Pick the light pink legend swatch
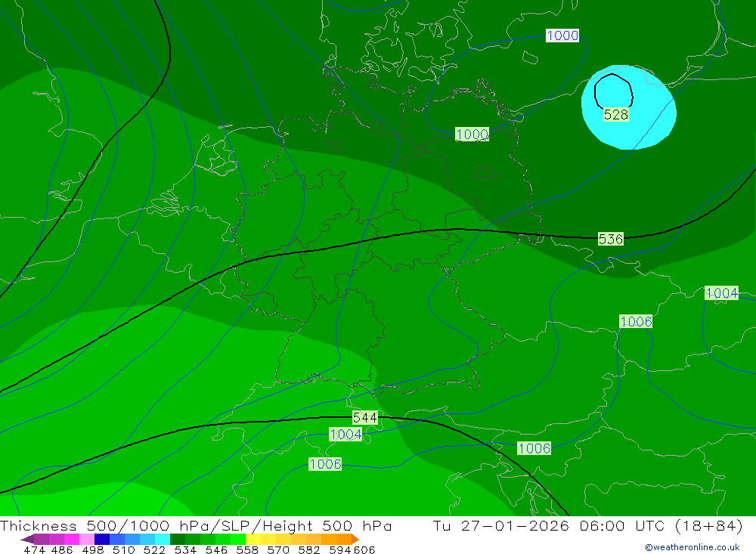 87,539
